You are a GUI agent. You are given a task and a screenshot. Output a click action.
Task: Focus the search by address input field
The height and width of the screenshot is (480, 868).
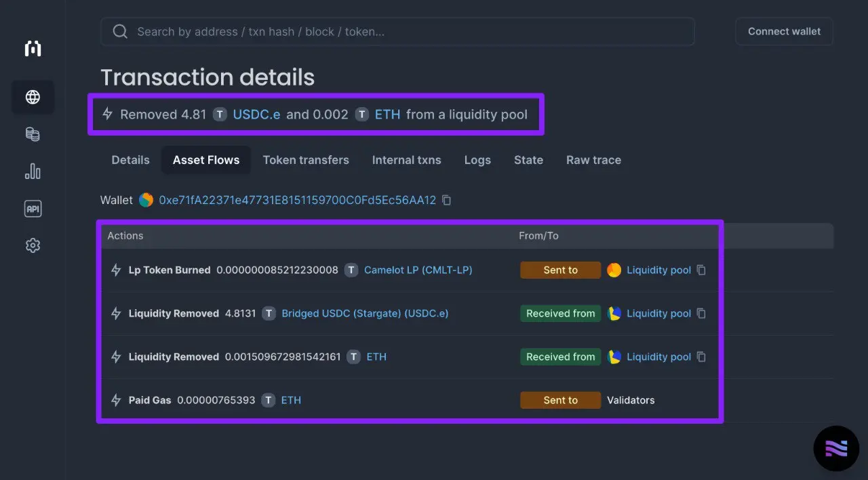[x=397, y=32]
